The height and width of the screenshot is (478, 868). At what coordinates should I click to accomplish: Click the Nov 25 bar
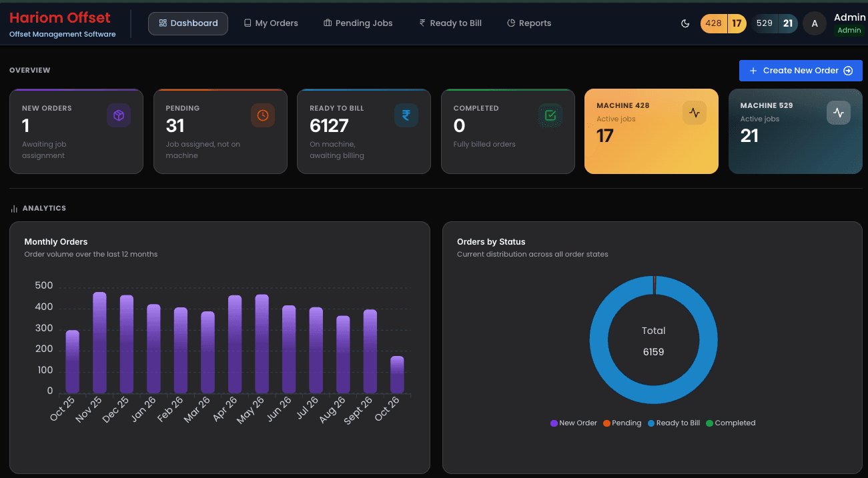[x=99, y=343]
